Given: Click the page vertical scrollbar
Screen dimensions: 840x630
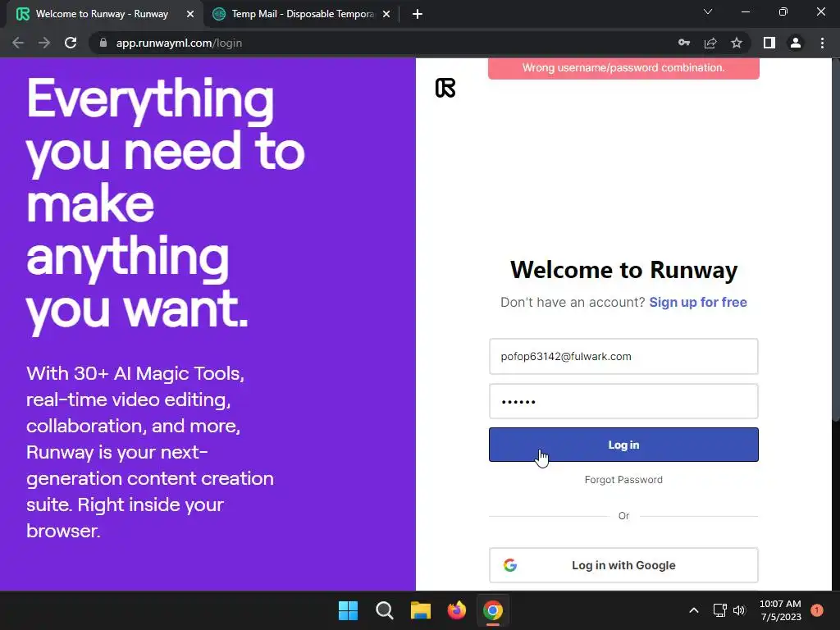Looking at the screenshot, I should tap(836, 241).
